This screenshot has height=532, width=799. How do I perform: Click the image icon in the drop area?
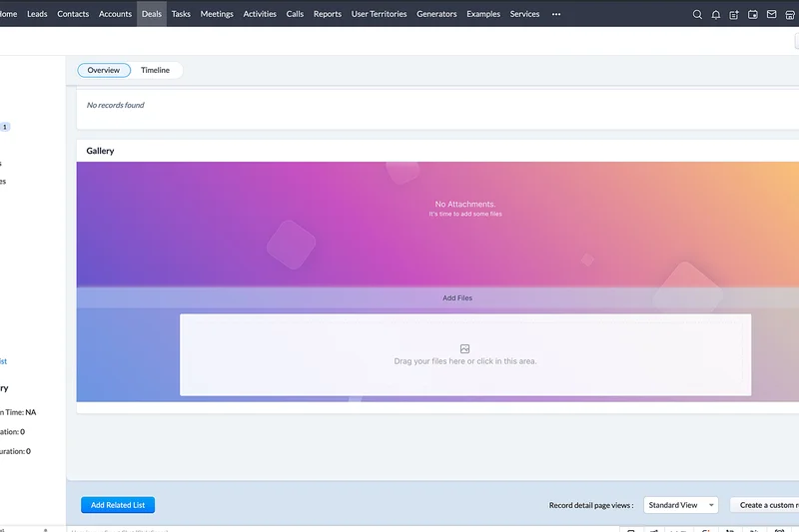(x=464, y=348)
